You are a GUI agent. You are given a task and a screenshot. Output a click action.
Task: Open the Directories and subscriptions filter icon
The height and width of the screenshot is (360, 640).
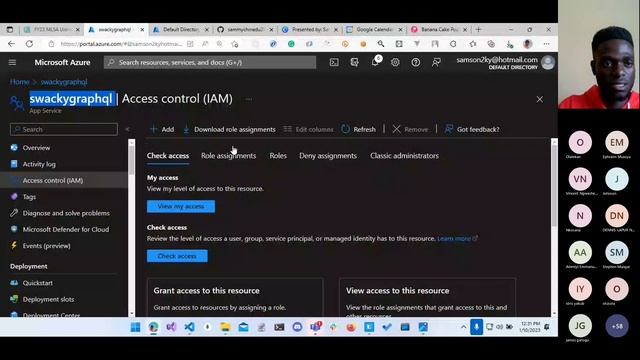click(x=354, y=62)
